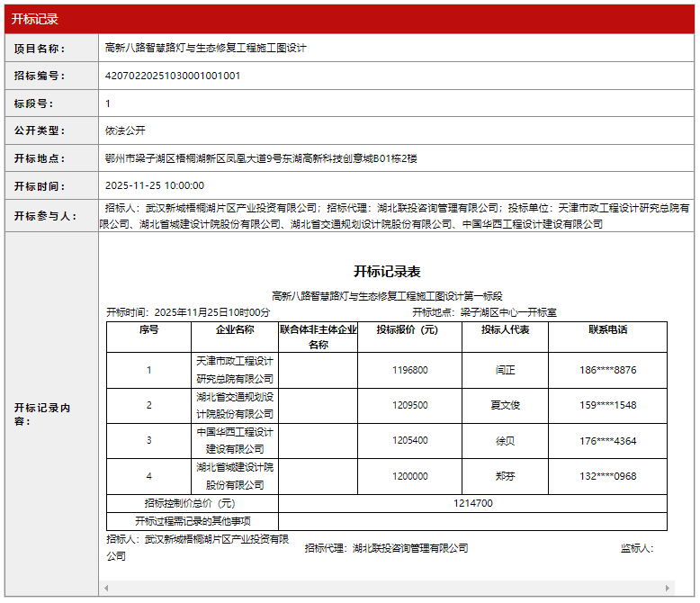Click the representative name 徐贝

[505, 440]
